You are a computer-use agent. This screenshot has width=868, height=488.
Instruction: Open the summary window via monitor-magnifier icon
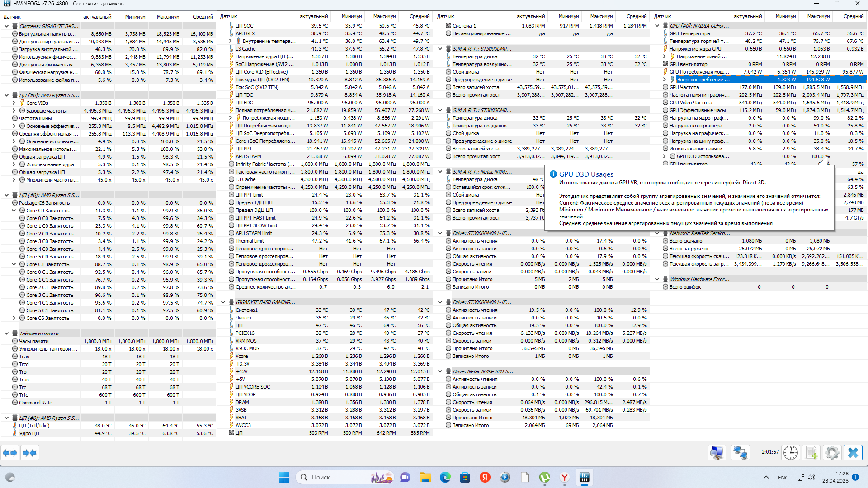[717, 453]
